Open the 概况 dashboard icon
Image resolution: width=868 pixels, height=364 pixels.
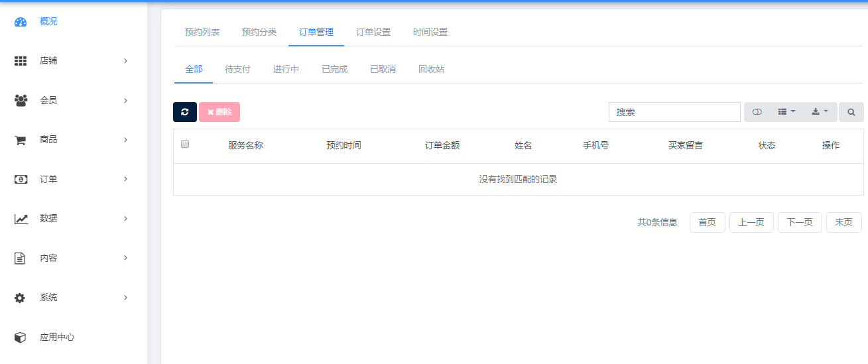21,22
